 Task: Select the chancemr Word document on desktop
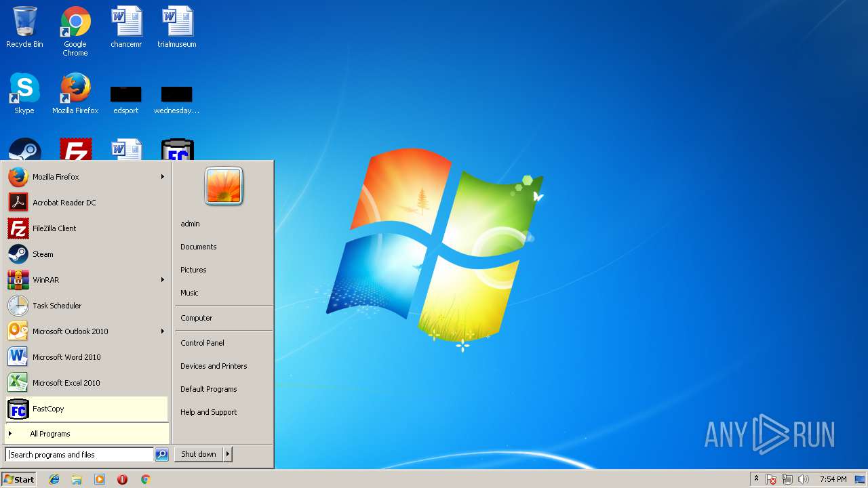coord(126,27)
